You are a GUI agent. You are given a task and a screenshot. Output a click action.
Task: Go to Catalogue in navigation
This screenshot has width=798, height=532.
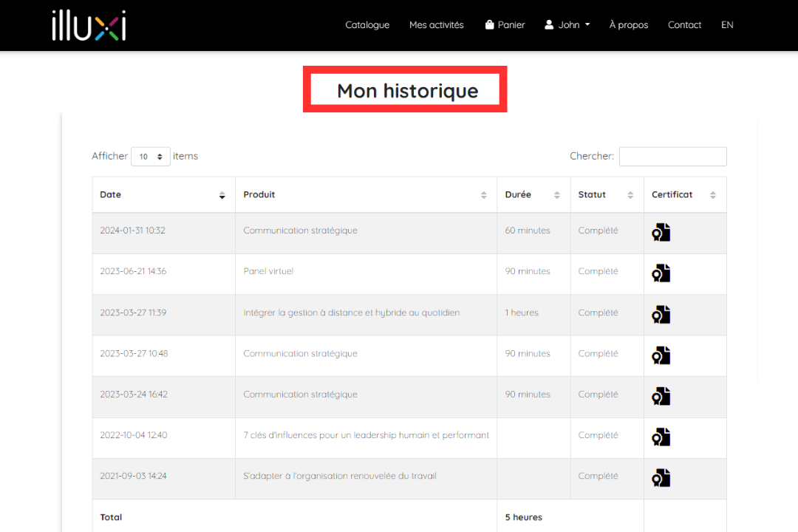coord(367,25)
